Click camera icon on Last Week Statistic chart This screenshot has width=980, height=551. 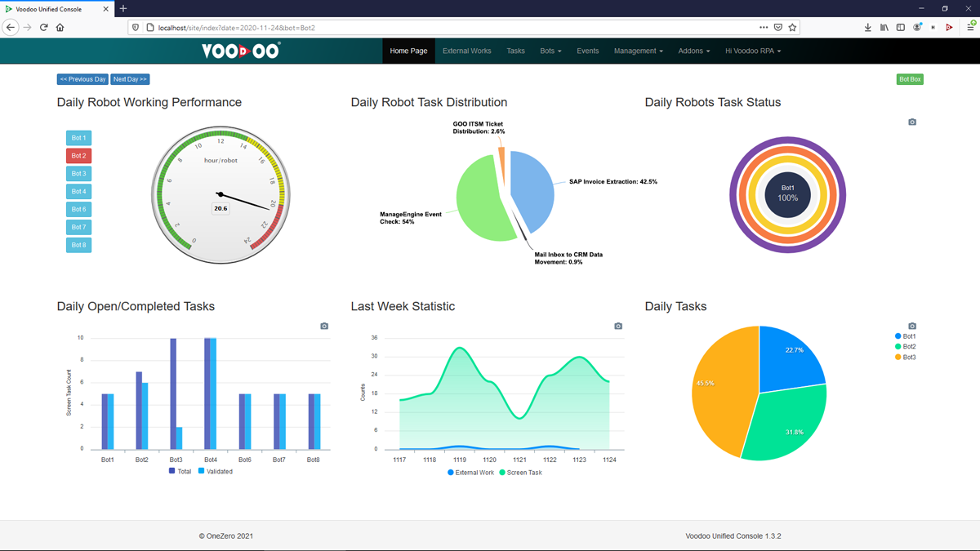[x=618, y=327]
